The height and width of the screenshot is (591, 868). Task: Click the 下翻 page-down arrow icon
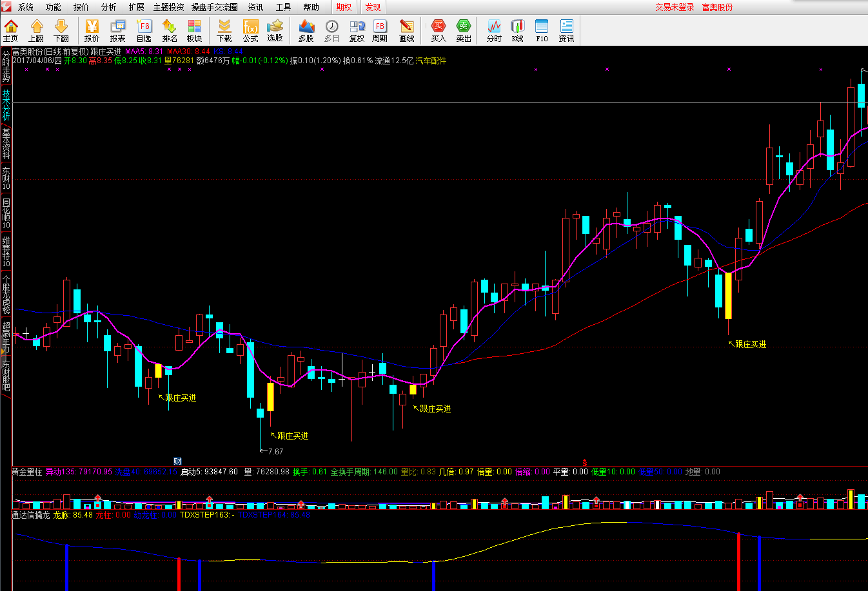(61, 30)
